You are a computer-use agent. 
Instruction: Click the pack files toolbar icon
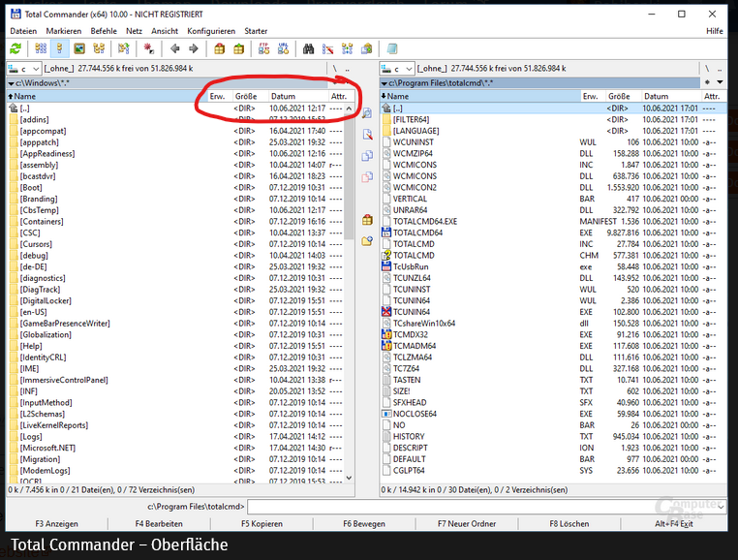click(219, 48)
